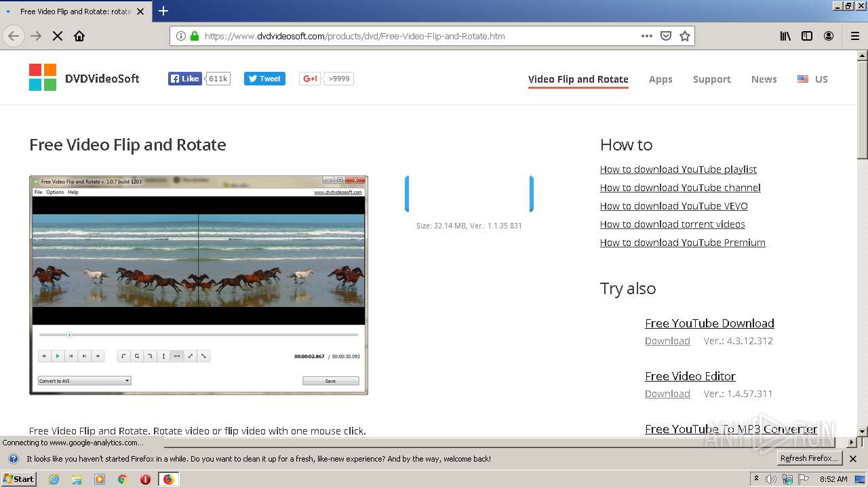Click the US flag icon
Viewport: 868px width, 488px height.
pos(803,79)
